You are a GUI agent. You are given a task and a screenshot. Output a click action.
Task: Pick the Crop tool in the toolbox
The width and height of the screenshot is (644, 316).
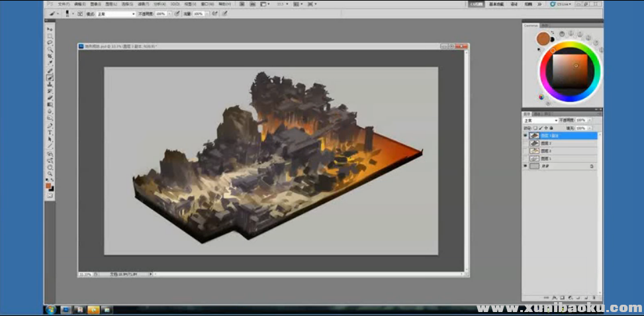pyautogui.click(x=50, y=56)
